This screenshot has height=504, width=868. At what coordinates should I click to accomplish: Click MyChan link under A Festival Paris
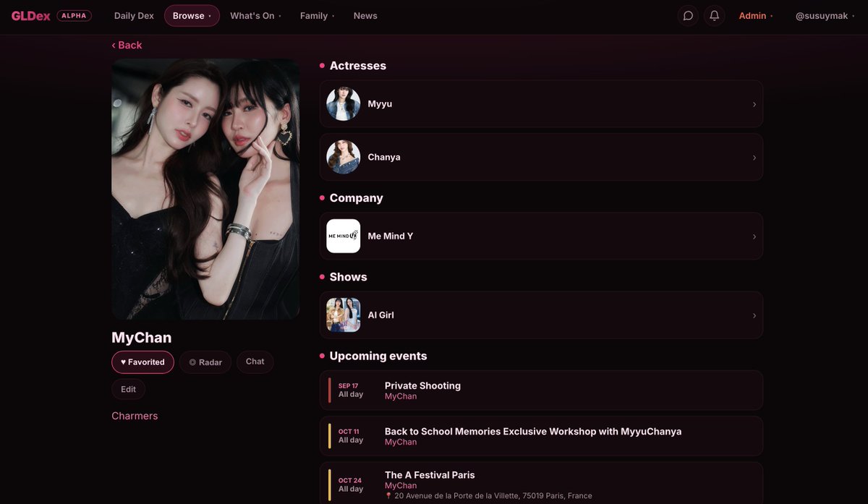click(x=401, y=486)
